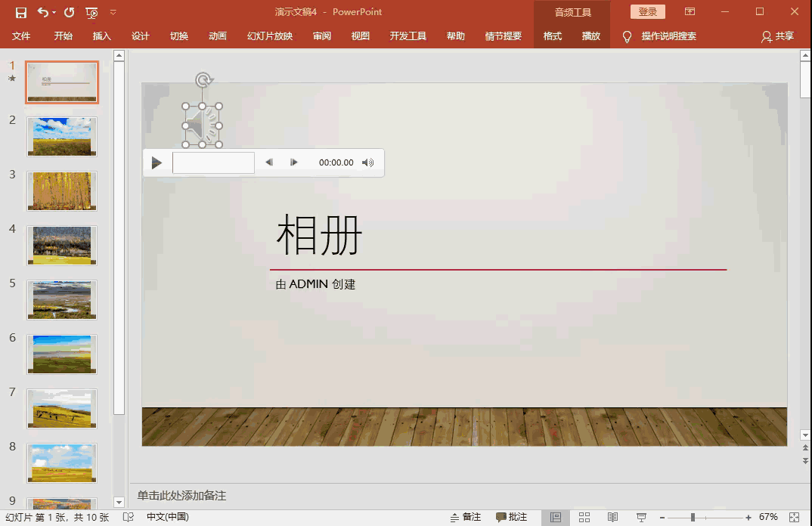Open the 播放 tab under audio tools

click(591, 36)
